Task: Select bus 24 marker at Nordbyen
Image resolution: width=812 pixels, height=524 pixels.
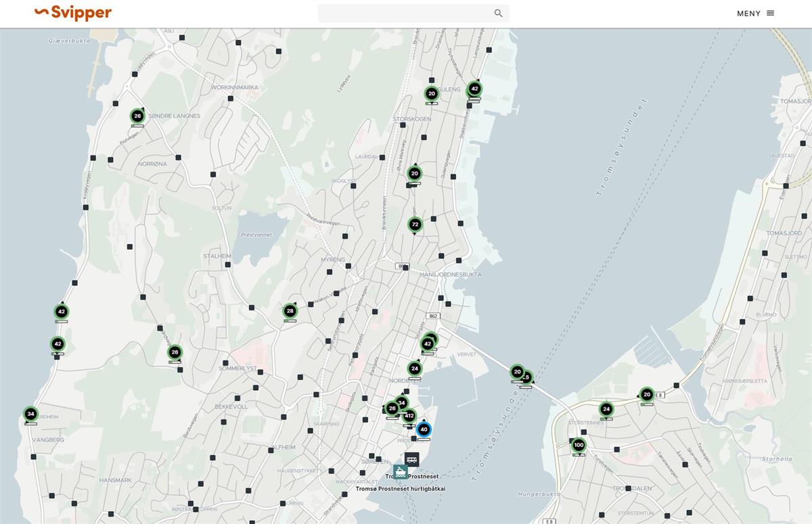Action: [x=415, y=368]
